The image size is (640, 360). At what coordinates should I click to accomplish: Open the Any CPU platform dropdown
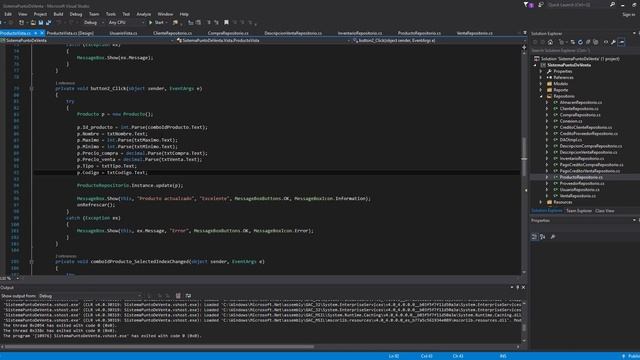tap(126, 22)
